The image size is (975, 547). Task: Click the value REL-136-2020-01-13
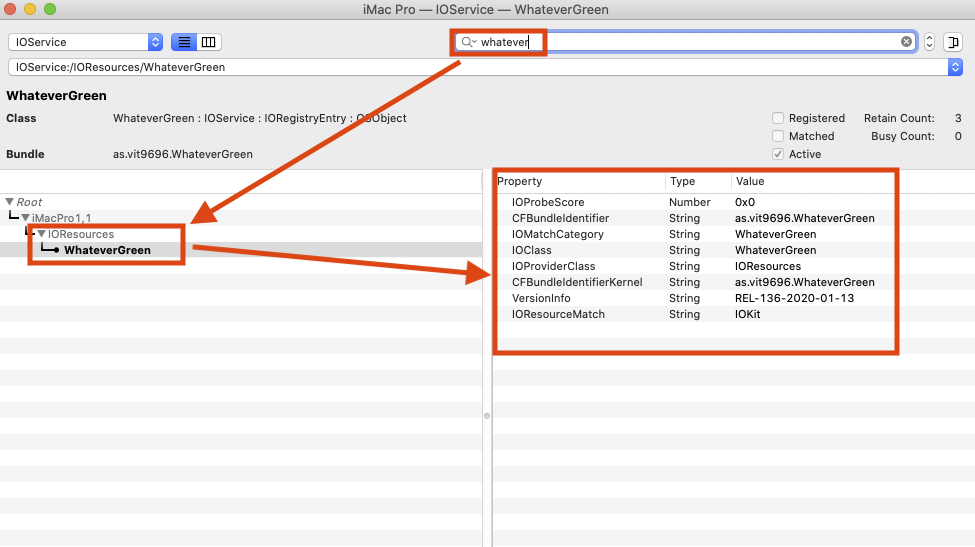coord(794,298)
